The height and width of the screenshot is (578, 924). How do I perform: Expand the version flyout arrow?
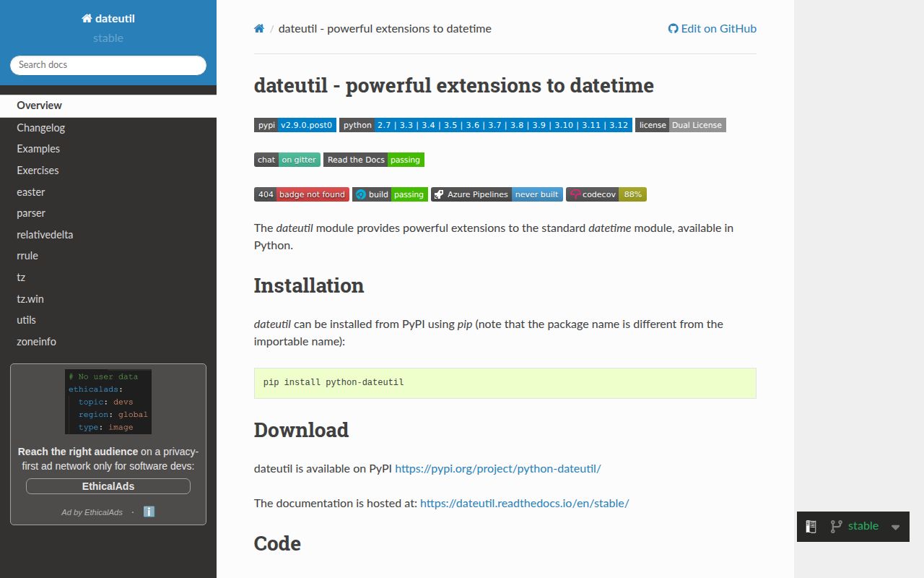pyautogui.click(x=895, y=527)
